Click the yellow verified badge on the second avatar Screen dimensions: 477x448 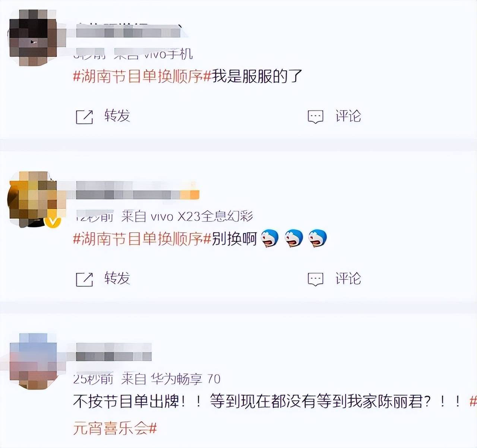[53, 222]
